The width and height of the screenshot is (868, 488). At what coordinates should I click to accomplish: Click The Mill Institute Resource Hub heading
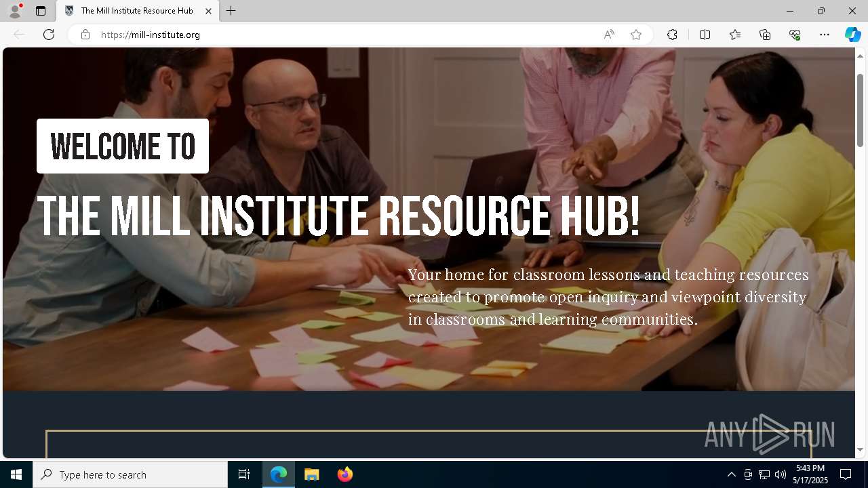[338, 216]
